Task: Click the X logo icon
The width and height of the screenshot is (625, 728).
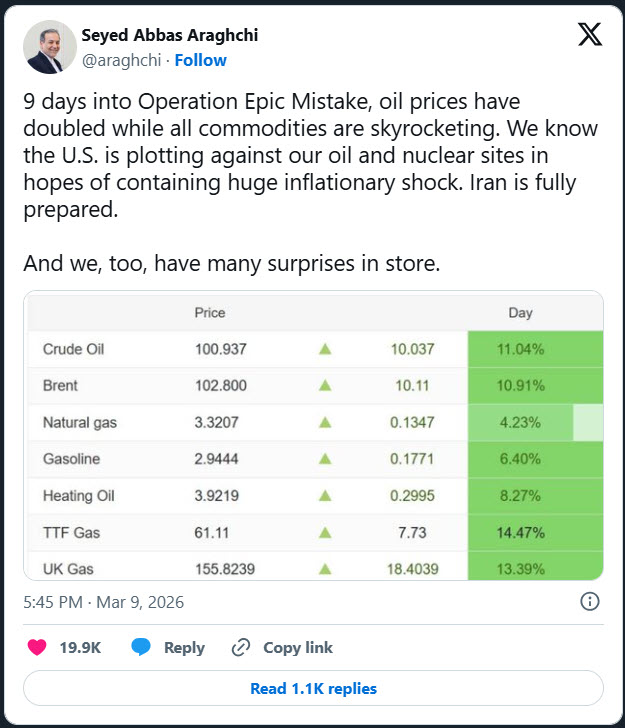Action: coord(590,34)
